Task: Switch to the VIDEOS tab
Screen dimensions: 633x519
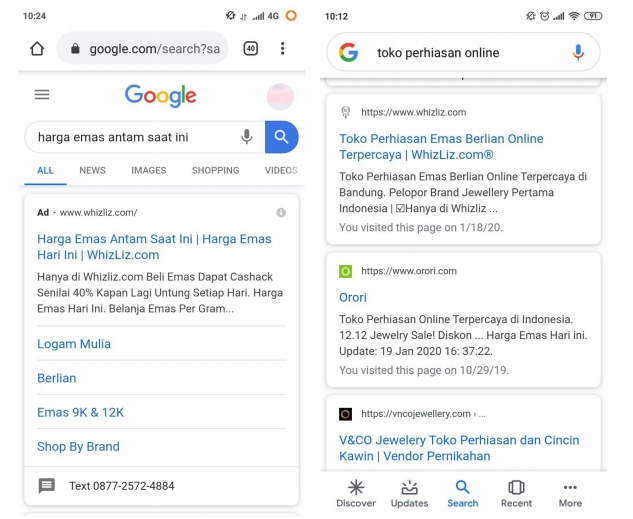Action: pyautogui.click(x=281, y=170)
